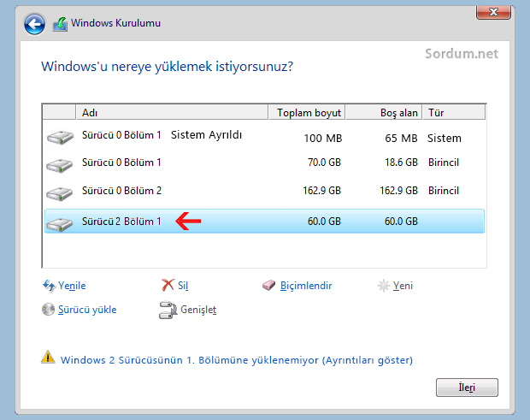530x420 pixels.
Task: Click the 70.0 GB total size value
Action: pos(324,163)
